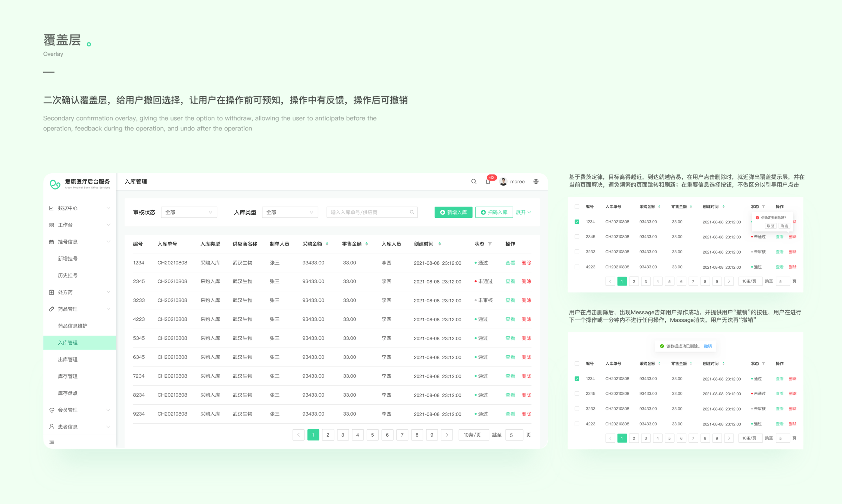Open 10条/页 page size selector in main table

pyautogui.click(x=473, y=435)
